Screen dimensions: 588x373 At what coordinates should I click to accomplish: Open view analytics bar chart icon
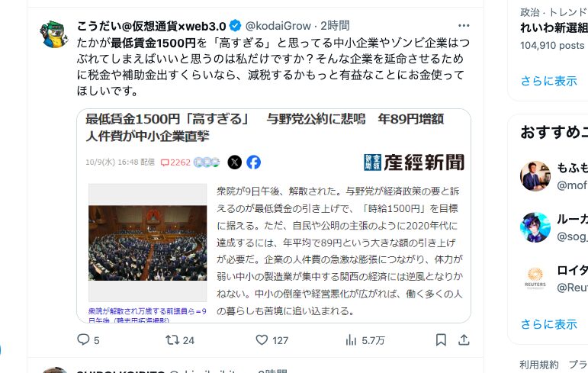coord(351,340)
